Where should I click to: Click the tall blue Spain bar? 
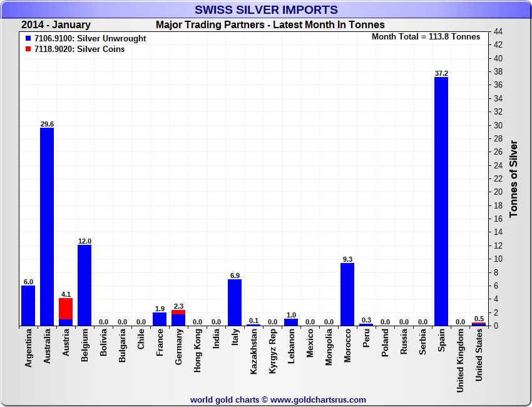tap(441, 200)
